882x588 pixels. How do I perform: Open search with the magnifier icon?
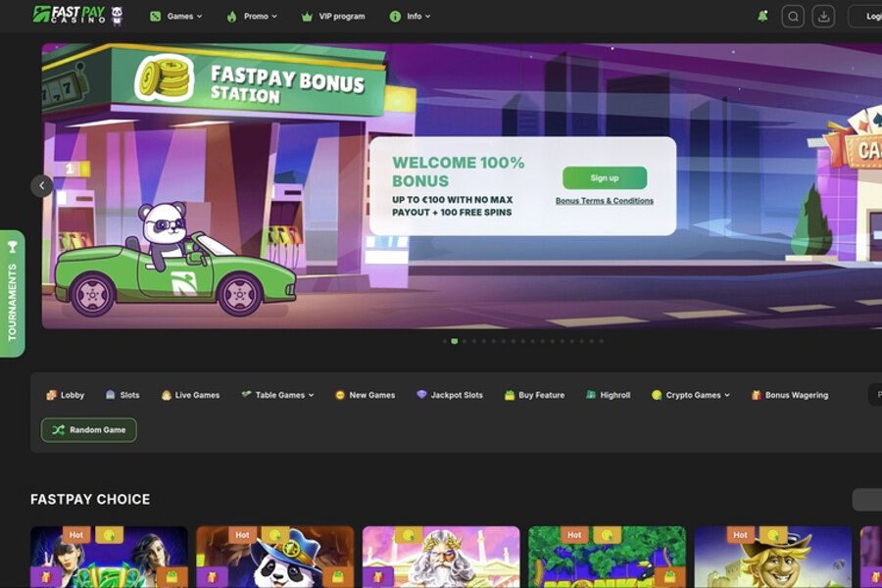pyautogui.click(x=793, y=17)
